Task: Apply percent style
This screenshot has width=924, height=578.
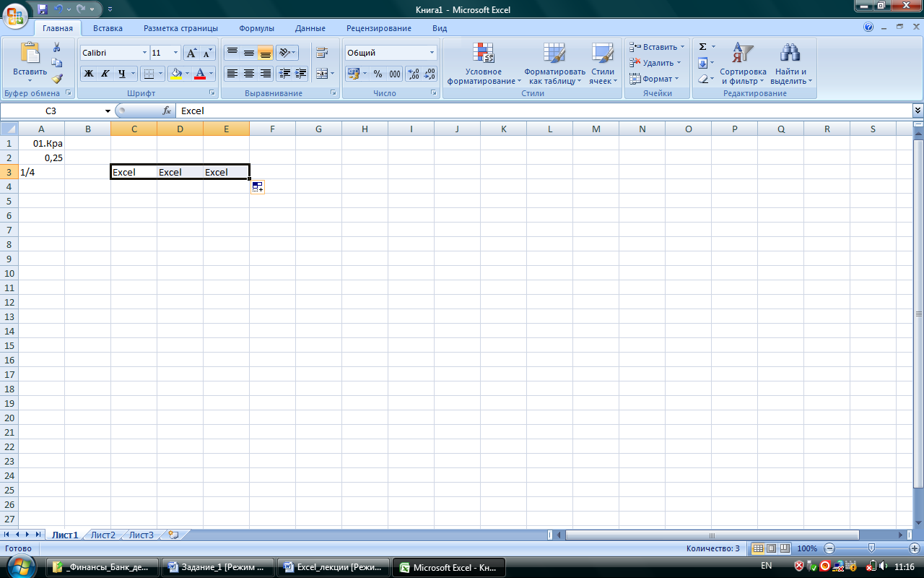Action: [x=378, y=74]
